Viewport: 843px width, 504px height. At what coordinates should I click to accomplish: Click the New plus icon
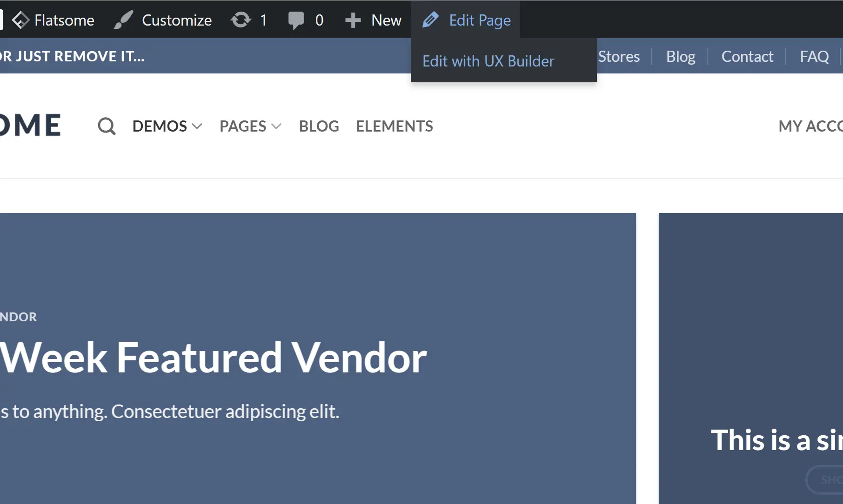click(x=353, y=20)
